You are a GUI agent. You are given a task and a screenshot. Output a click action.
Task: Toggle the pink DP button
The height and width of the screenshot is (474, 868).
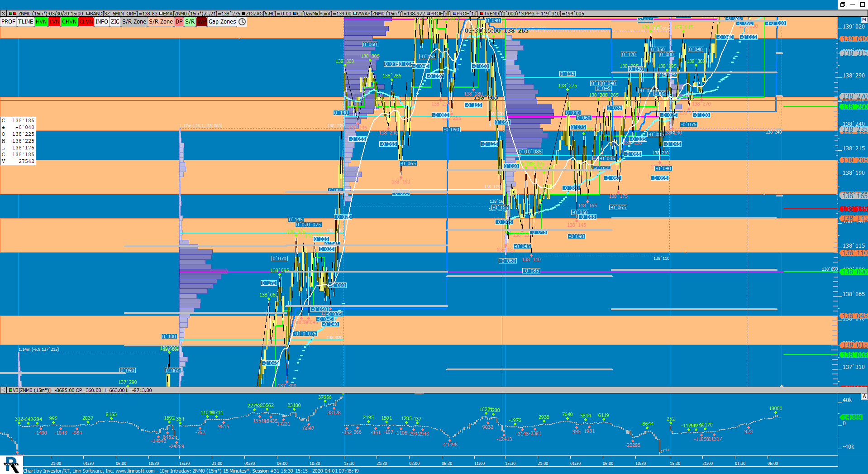179,22
